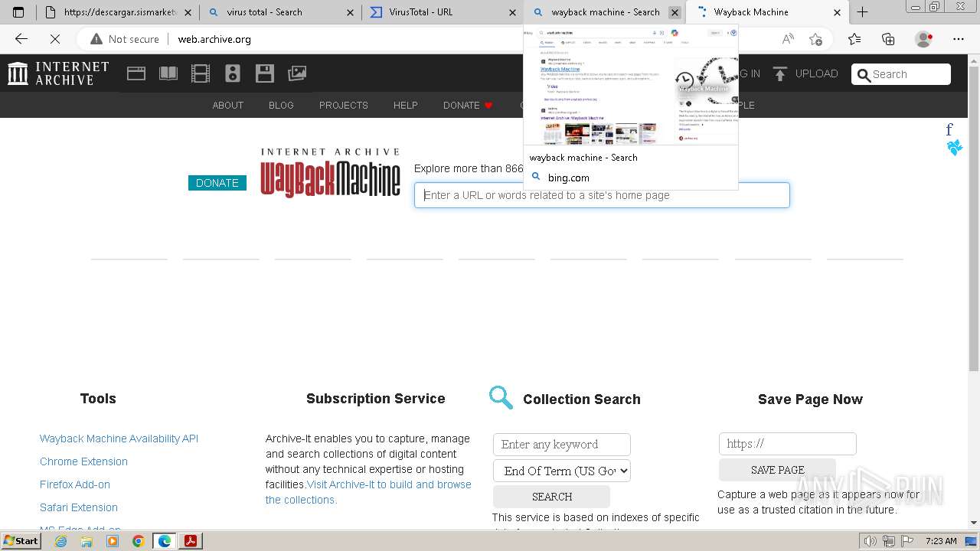The image size is (980, 551).
Task: Open the BLOG menu item
Action: click(x=281, y=105)
